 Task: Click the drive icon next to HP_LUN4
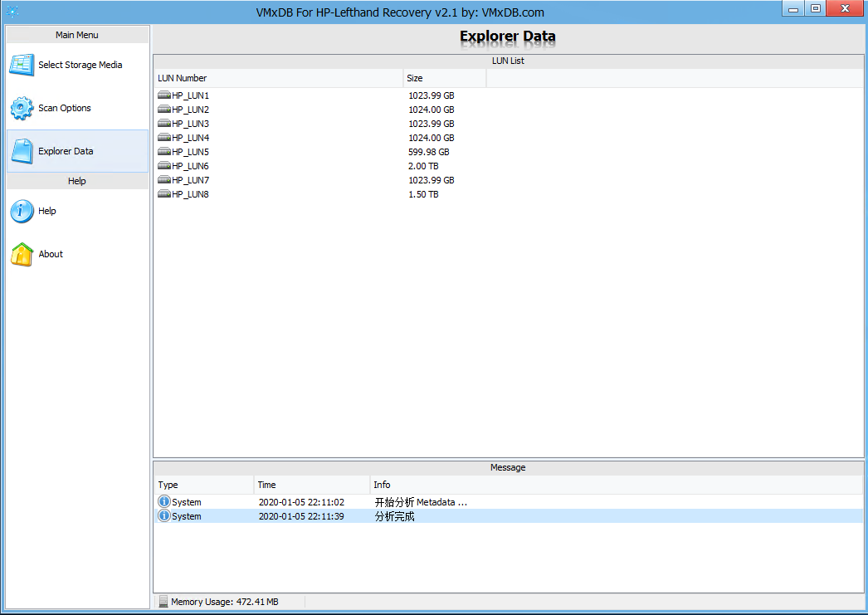pyautogui.click(x=163, y=138)
